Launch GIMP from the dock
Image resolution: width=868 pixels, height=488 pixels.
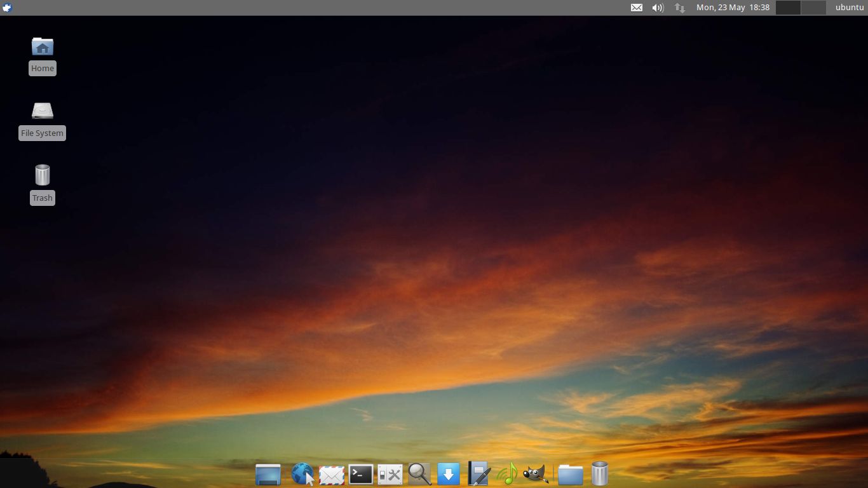point(536,474)
